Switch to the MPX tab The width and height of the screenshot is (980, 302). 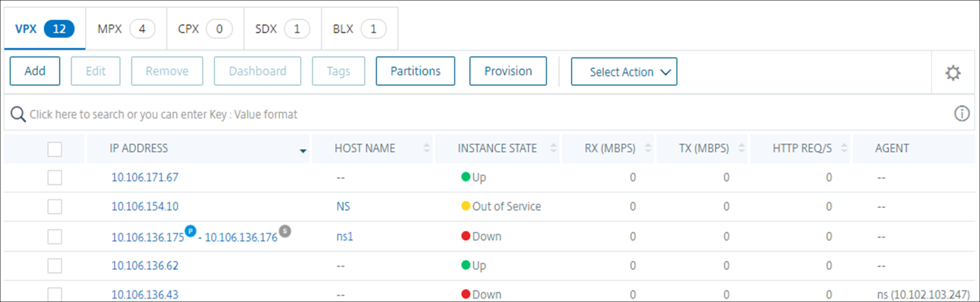click(126, 29)
